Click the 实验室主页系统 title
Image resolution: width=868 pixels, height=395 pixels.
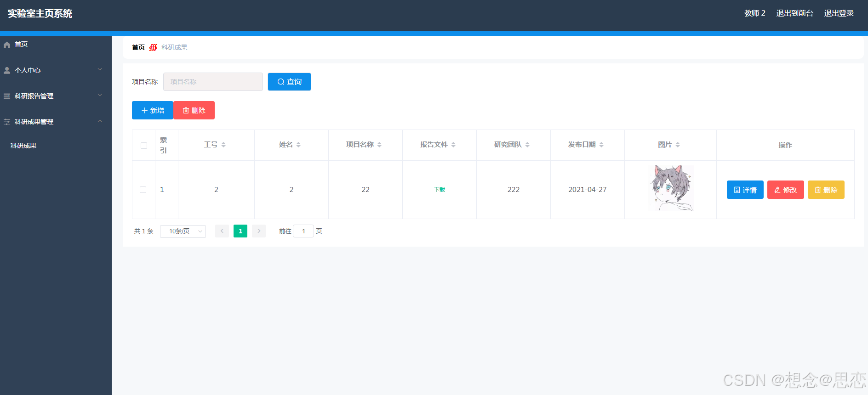pyautogui.click(x=40, y=14)
